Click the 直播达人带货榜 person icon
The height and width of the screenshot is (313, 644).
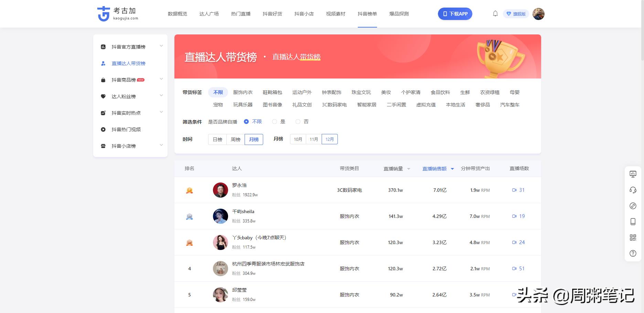[x=103, y=63]
